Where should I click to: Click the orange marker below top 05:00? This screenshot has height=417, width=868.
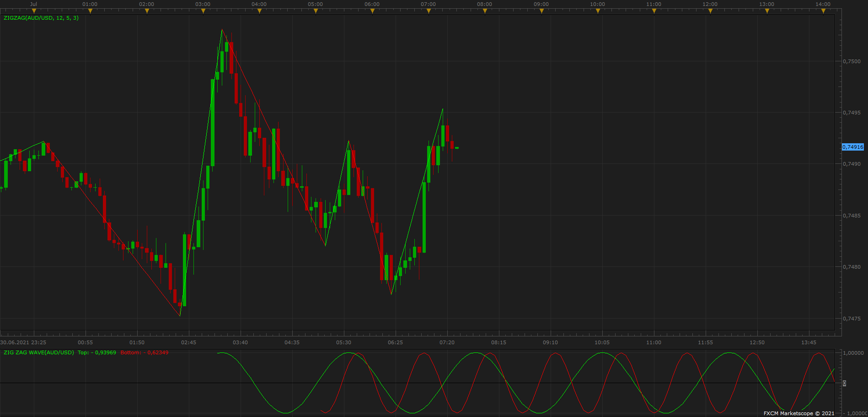[x=316, y=11]
